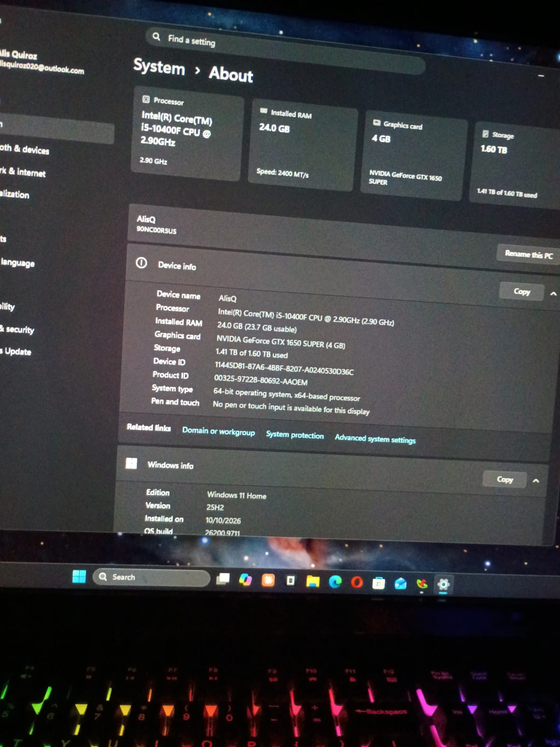Click the Settings gear in taskbar

click(x=443, y=585)
